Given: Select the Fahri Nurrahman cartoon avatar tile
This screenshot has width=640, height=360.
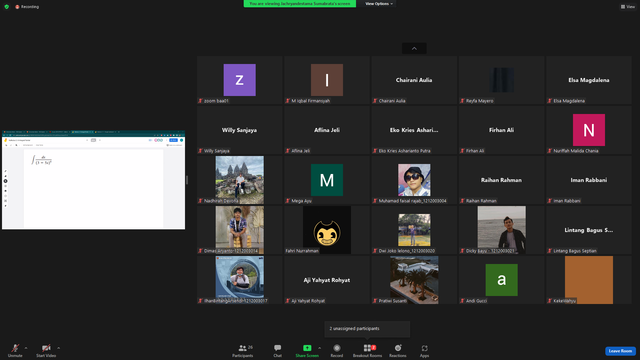Looking at the screenshot, I should 327,230.
